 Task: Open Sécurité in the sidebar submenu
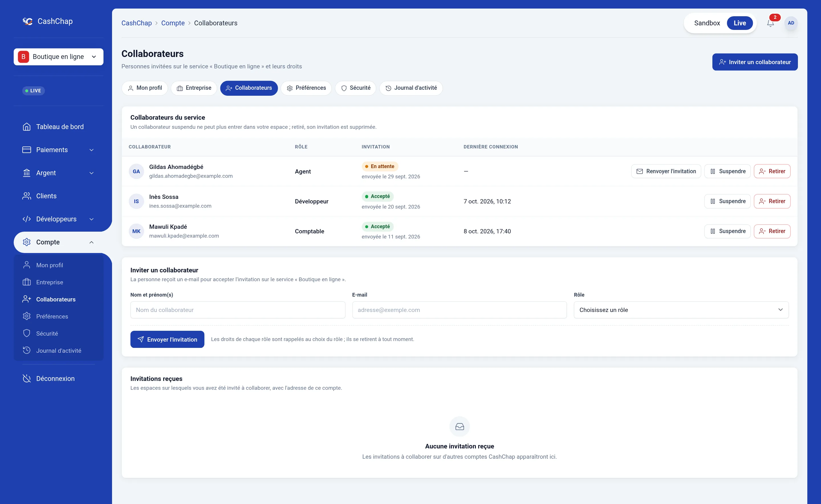(x=58, y=333)
